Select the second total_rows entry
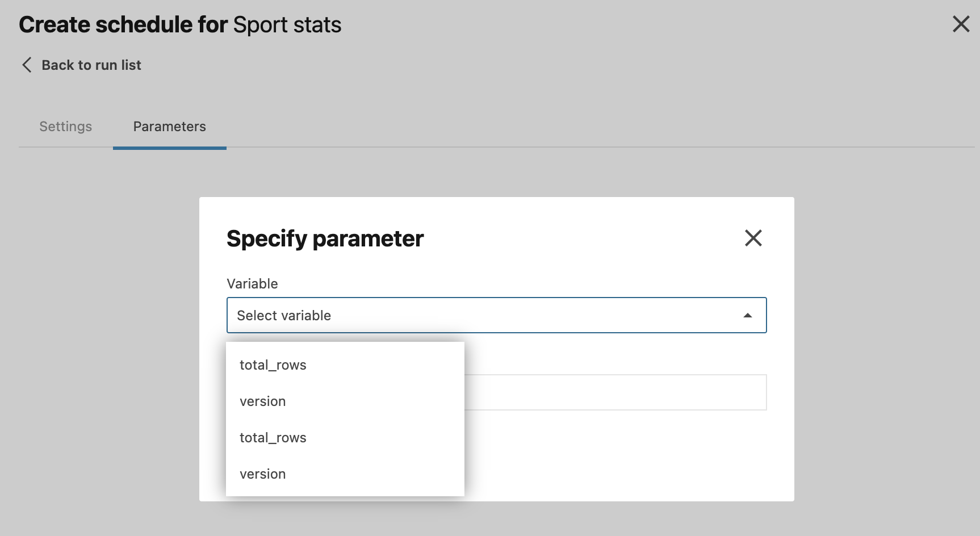 [273, 437]
